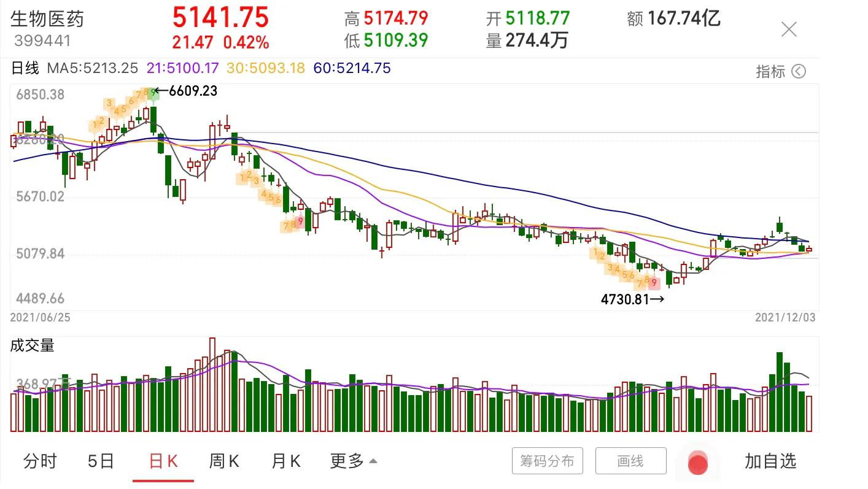This screenshot has height=489, width=868.
Task: Click the price change 21.47
Action: tap(193, 42)
